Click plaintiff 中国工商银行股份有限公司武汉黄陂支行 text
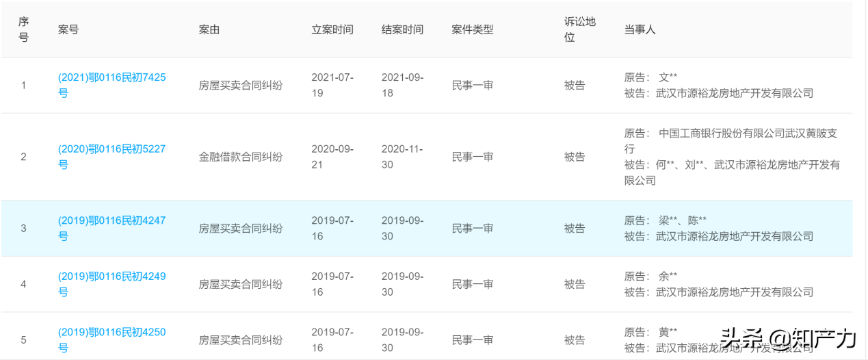 click(x=731, y=141)
